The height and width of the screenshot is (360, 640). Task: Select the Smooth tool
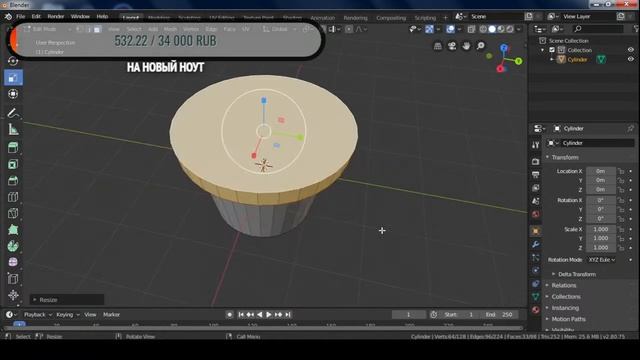13,262
